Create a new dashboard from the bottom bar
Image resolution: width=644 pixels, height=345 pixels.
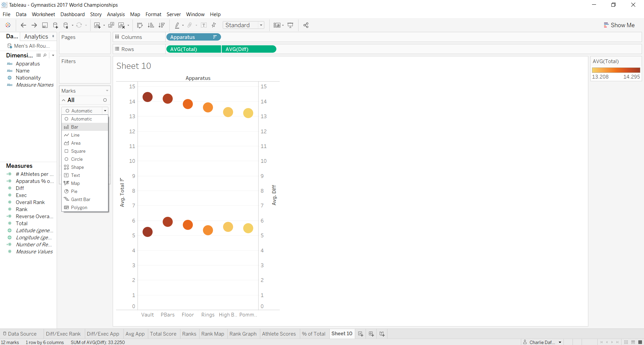371,334
